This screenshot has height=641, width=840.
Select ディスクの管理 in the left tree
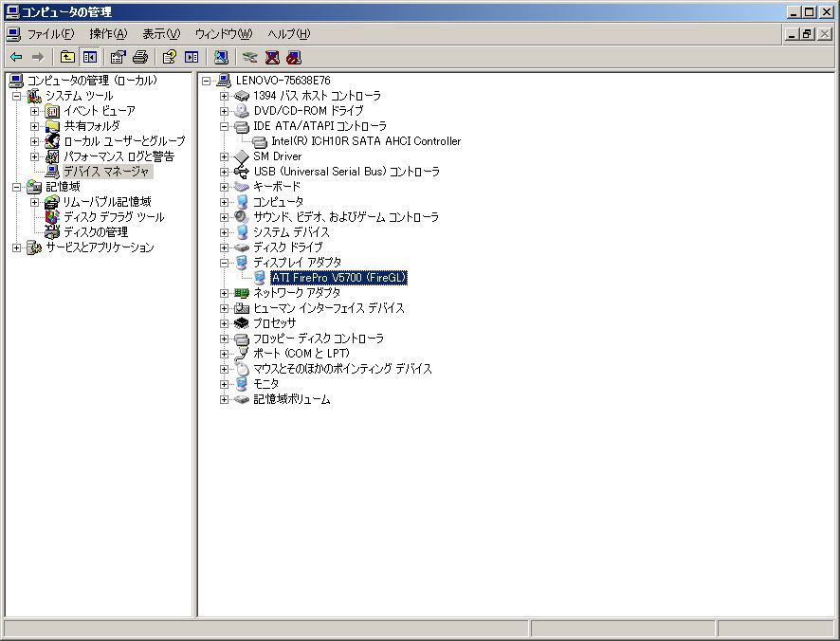(96, 232)
